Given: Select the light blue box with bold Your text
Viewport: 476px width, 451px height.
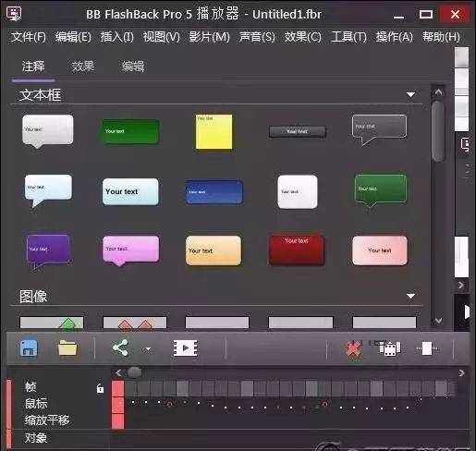Looking at the screenshot, I should 130,191.
